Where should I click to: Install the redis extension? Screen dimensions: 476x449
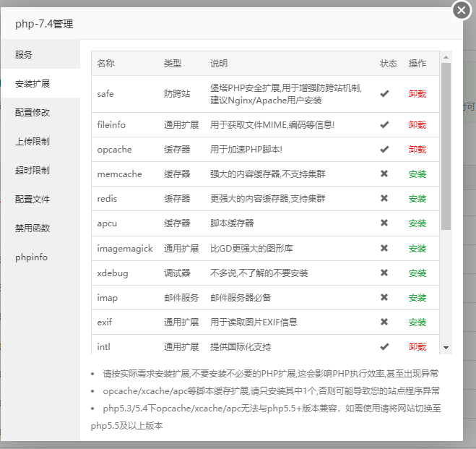(x=417, y=199)
